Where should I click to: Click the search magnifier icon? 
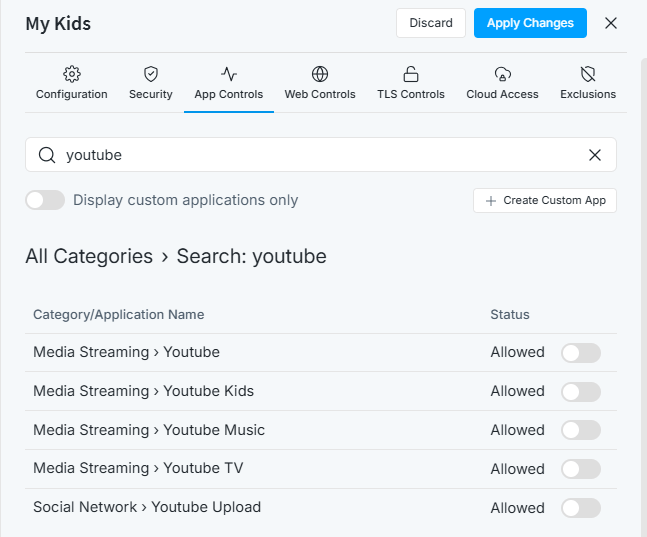[x=47, y=155]
